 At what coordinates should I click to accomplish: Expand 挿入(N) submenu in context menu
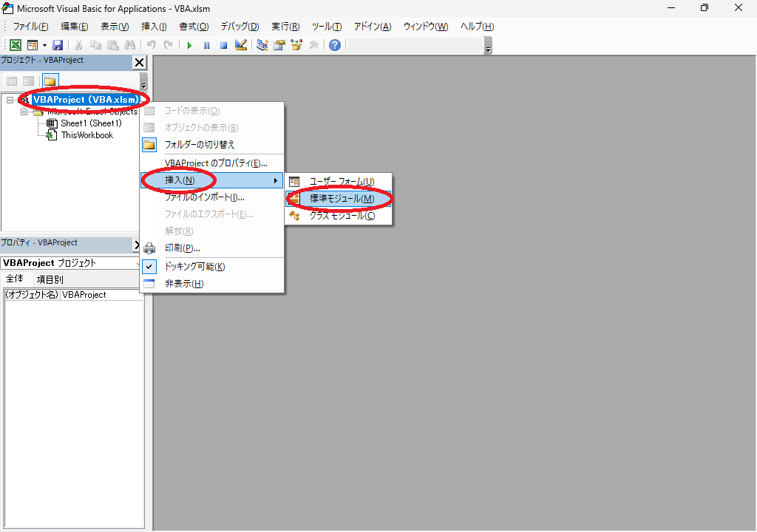(x=212, y=180)
